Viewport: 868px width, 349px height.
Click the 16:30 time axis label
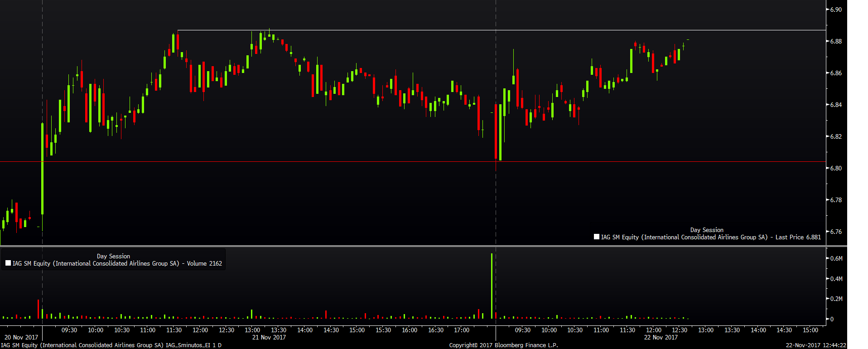pos(436,330)
